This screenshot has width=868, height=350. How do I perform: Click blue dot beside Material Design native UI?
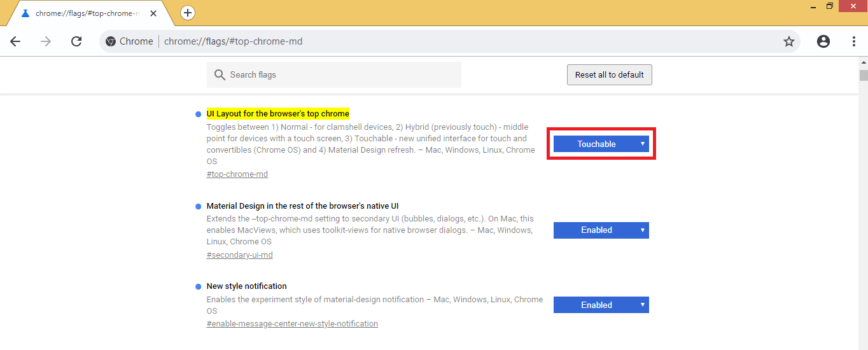[x=199, y=206]
